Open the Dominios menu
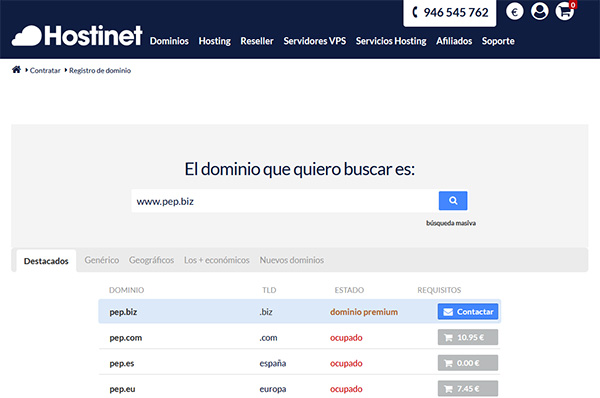The height and width of the screenshot is (398, 600). pyautogui.click(x=169, y=41)
